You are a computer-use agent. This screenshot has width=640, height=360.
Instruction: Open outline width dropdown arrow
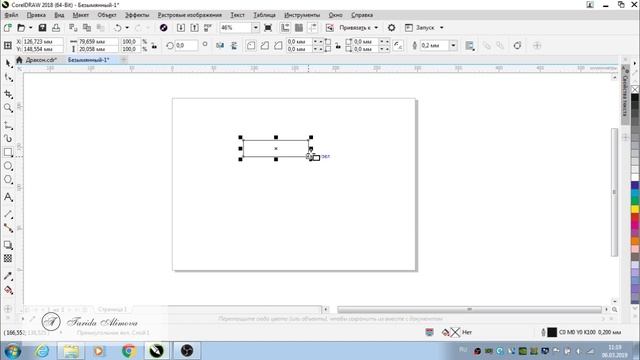click(x=453, y=45)
